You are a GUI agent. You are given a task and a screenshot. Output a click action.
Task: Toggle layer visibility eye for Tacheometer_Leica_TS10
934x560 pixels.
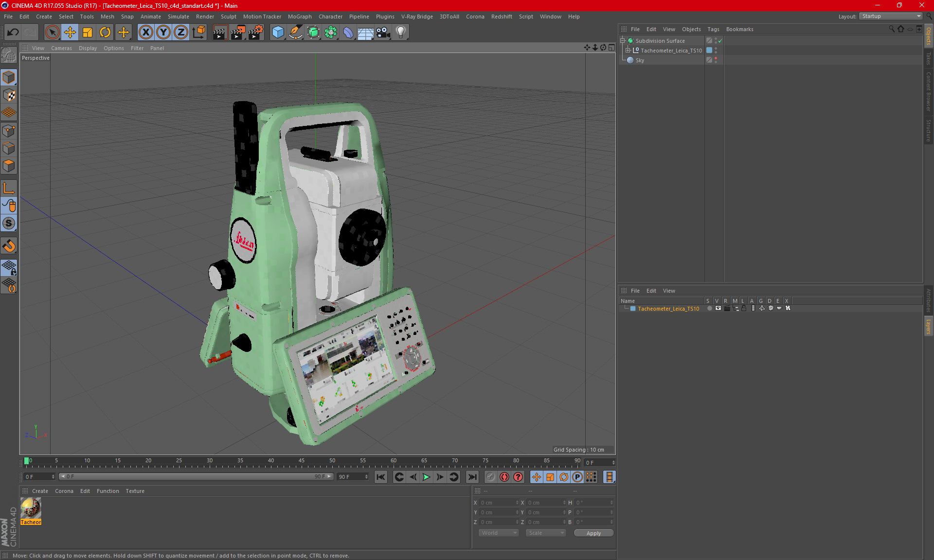pyautogui.click(x=718, y=308)
